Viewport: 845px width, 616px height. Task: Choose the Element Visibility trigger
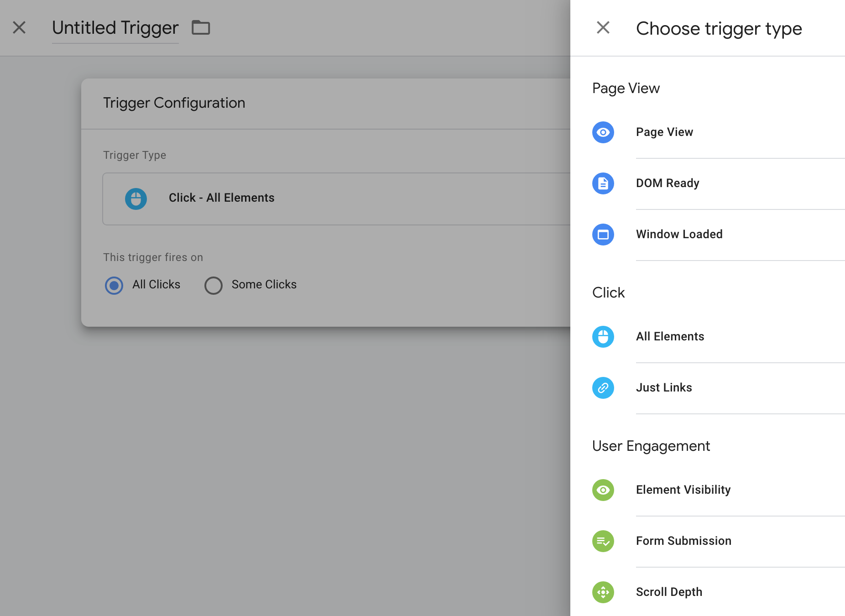pyautogui.click(x=708, y=490)
